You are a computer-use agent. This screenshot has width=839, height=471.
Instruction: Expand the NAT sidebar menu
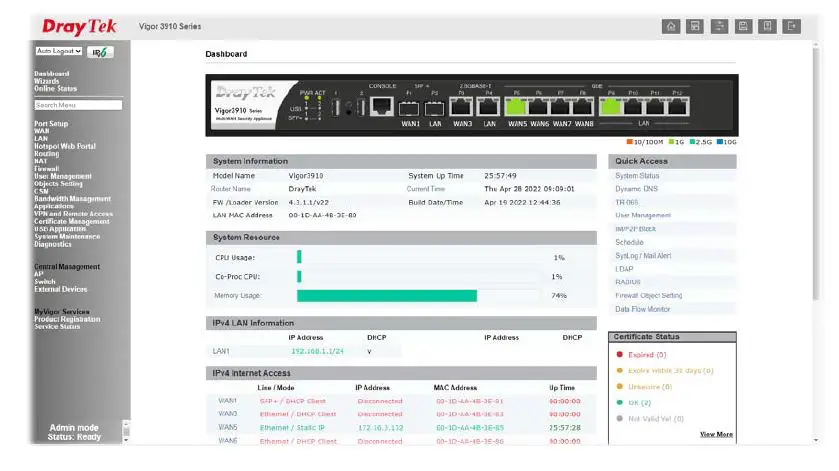point(41,161)
